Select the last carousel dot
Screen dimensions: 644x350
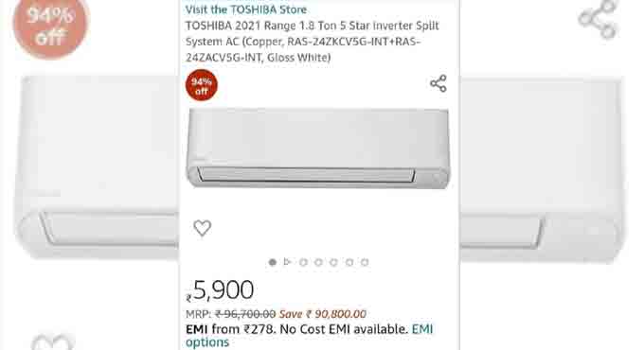point(365,262)
